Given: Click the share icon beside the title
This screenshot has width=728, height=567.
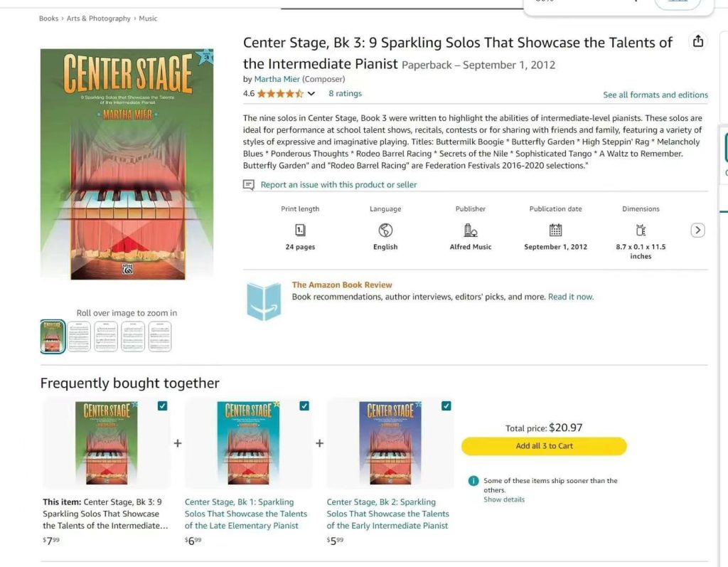Looking at the screenshot, I should coord(698,41).
